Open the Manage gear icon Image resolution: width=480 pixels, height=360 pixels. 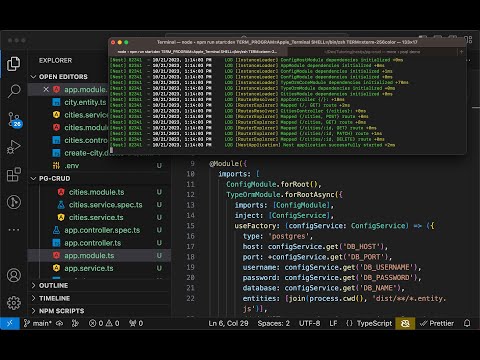point(14,303)
